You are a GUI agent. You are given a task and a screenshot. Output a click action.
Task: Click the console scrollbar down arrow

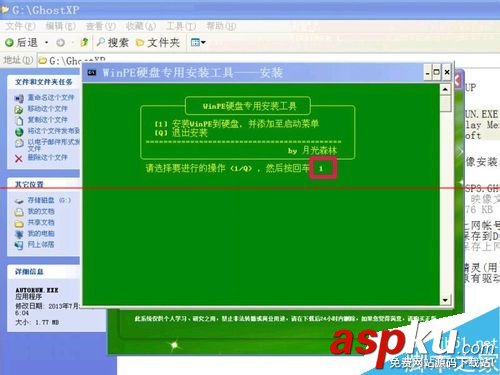point(445,300)
